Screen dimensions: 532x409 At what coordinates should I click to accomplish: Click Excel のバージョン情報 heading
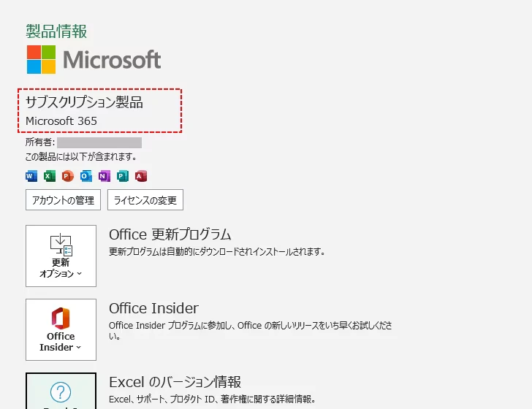(x=175, y=382)
